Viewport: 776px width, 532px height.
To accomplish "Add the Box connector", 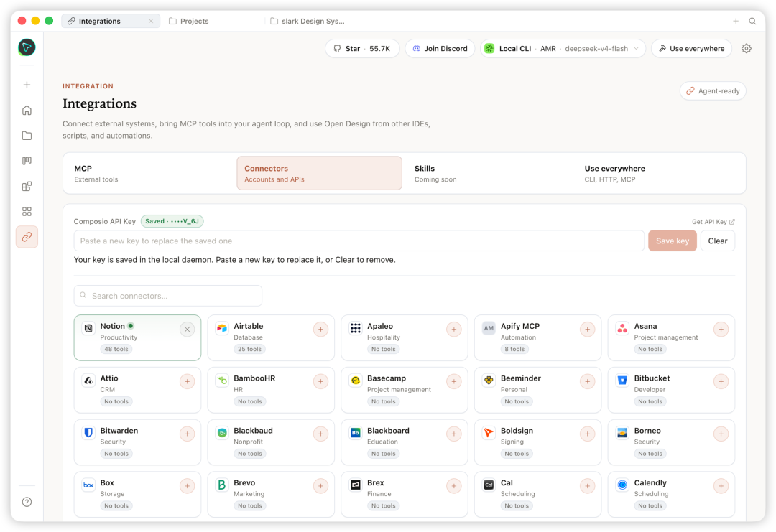I will (187, 486).
